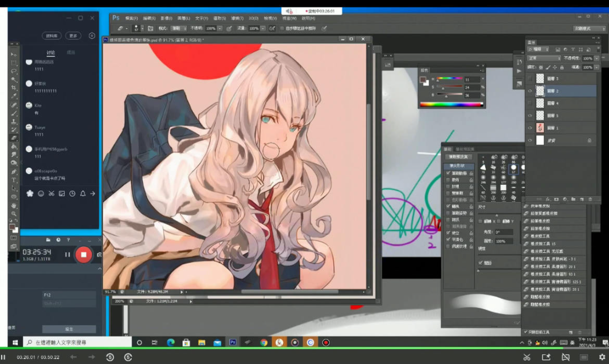Enable 紋理 checkbox in Brush panel
Screen dimensions: 609x364
(x=448, y=186)
